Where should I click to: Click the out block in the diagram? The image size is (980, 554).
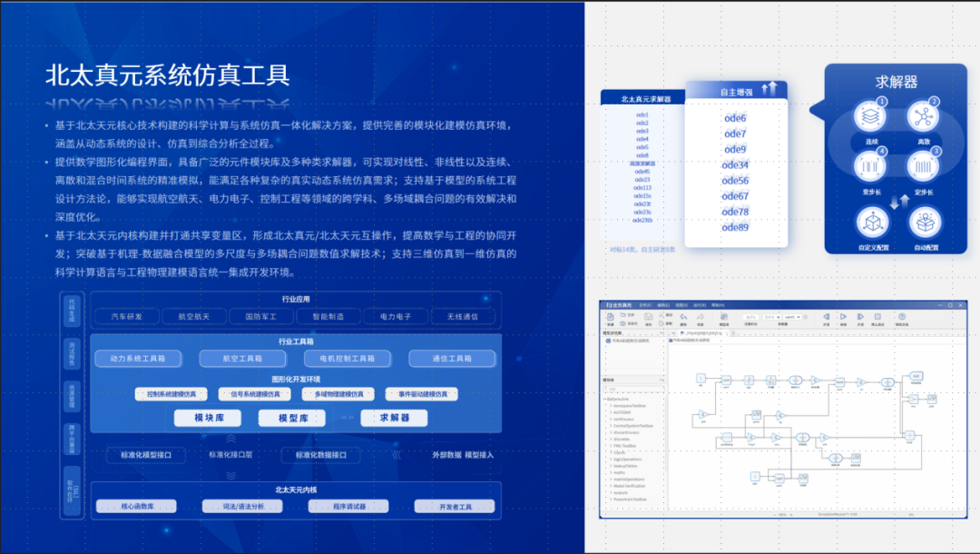(x=916, y=376)
